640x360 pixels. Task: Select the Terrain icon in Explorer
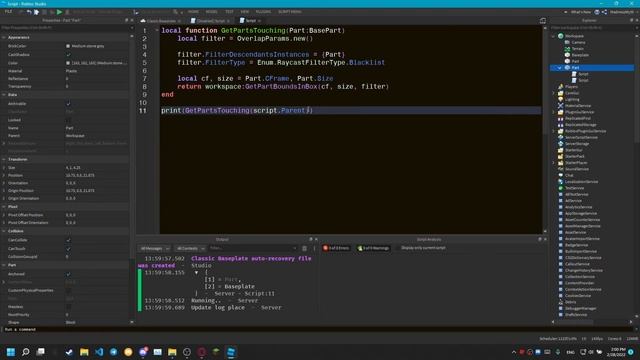click(x=567, y=49)
